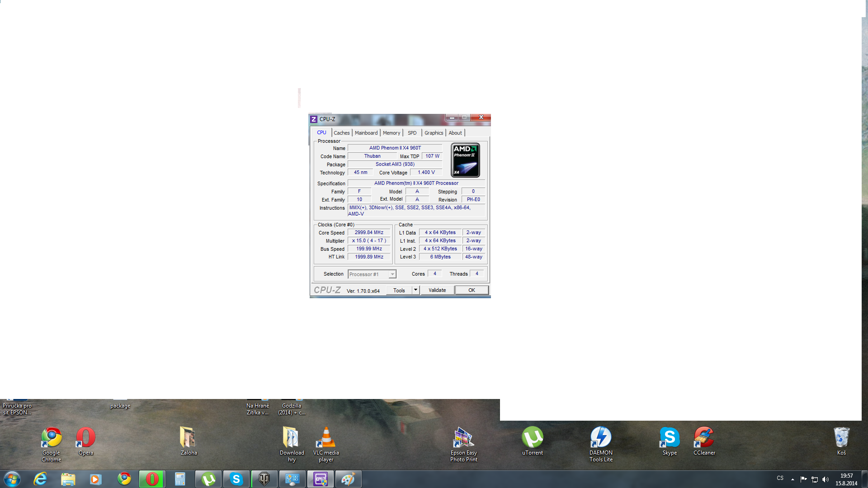868x488 pixels.
Task: Click the Tools button
Action: (x=399, y=290)
